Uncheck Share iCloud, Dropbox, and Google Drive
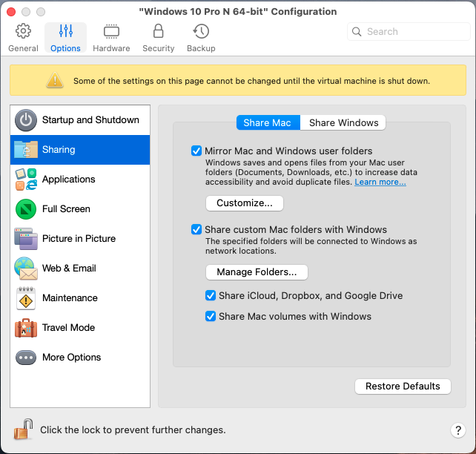Viewport: 476px width, 454px height. [211, 295]
